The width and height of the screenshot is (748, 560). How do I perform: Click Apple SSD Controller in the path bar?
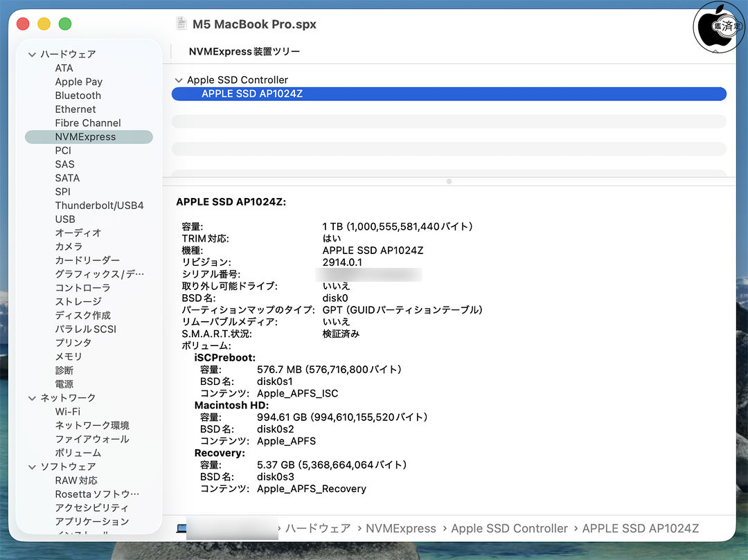509,529
